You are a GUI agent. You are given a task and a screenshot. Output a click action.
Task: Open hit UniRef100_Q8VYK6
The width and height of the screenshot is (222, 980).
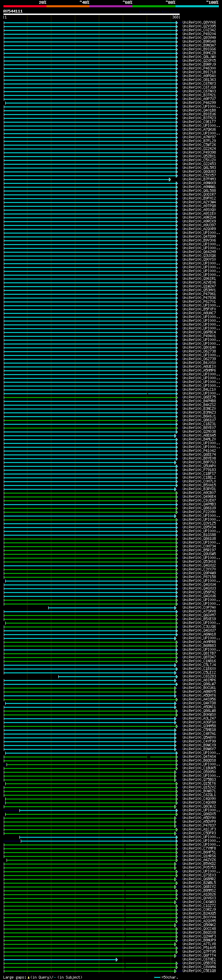(x=199, y=23)
